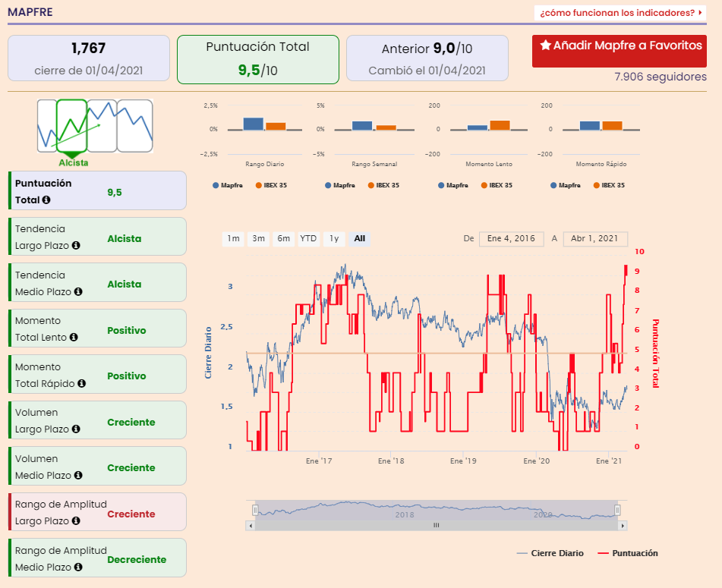Click the A date field Abr 1, 2021
Viewport: 722px width, 588px height.
pyautogui.click(x=595, y=239)
